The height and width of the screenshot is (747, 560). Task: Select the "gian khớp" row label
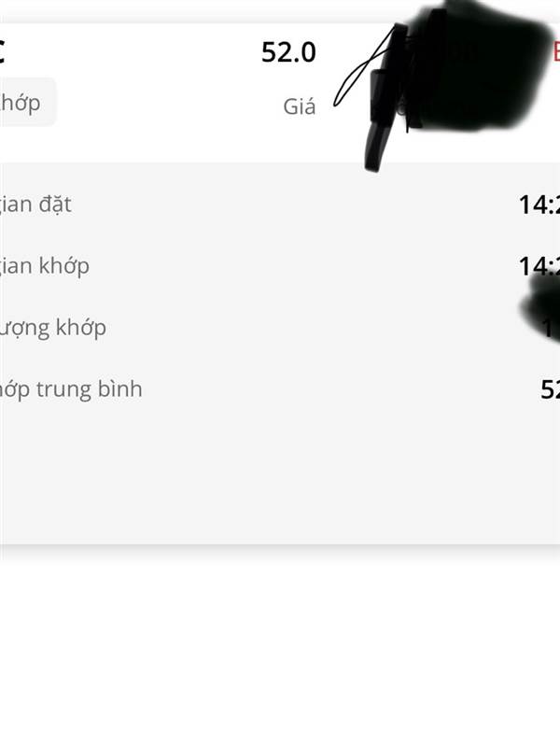[44, 266]
